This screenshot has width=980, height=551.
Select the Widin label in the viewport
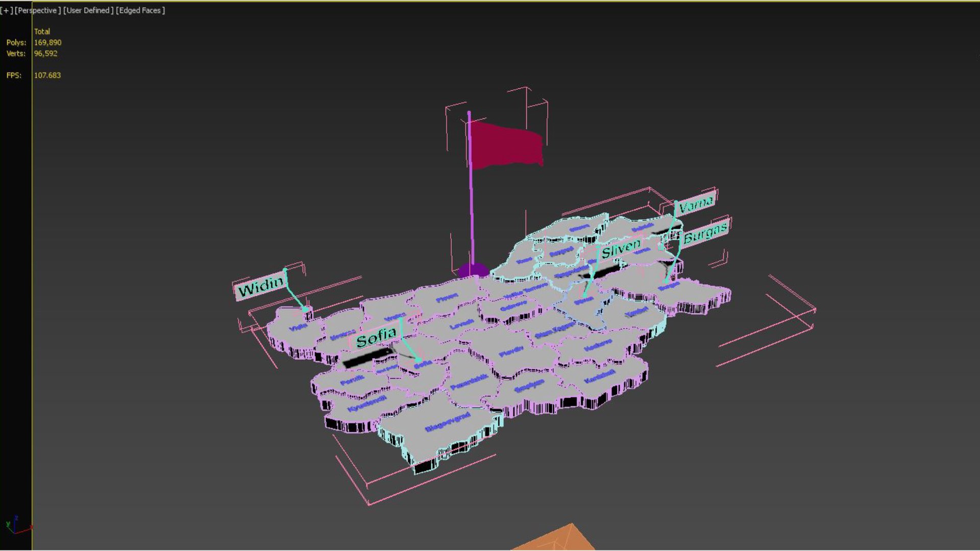click(260, 286)
